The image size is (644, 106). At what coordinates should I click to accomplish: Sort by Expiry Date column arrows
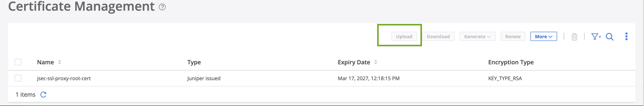pos(375,62)
